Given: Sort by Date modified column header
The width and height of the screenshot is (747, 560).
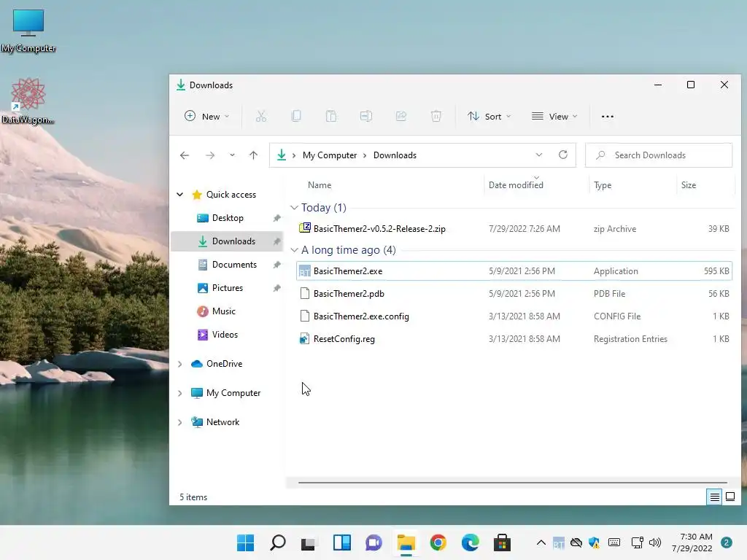Looking at the screenshot, I should [x=516, y=185].
